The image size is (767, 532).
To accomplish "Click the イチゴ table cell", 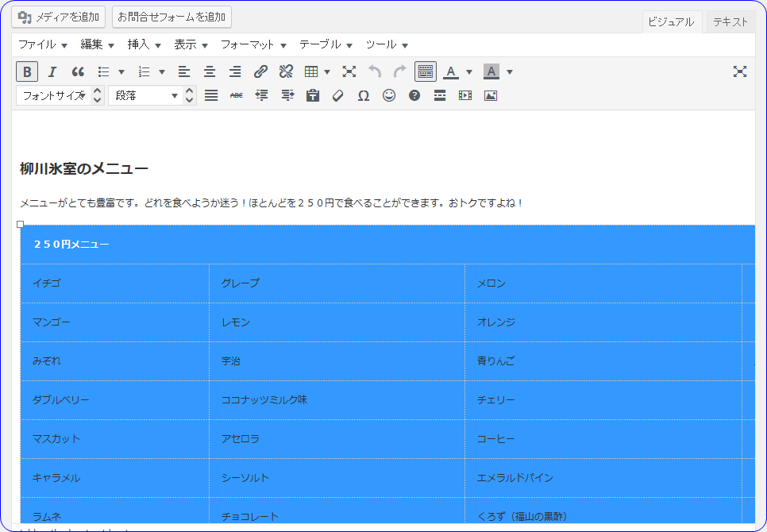I will [x=115, y=283].
